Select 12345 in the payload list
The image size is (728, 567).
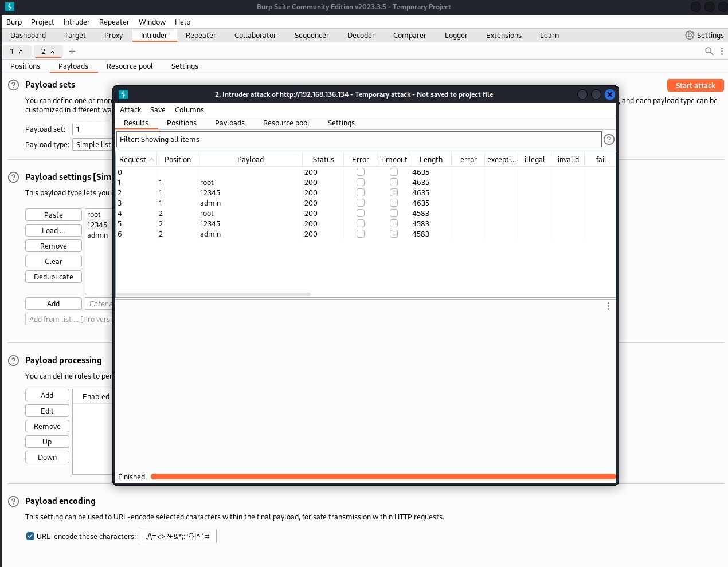pyautogui.click(x=97, y=225)
